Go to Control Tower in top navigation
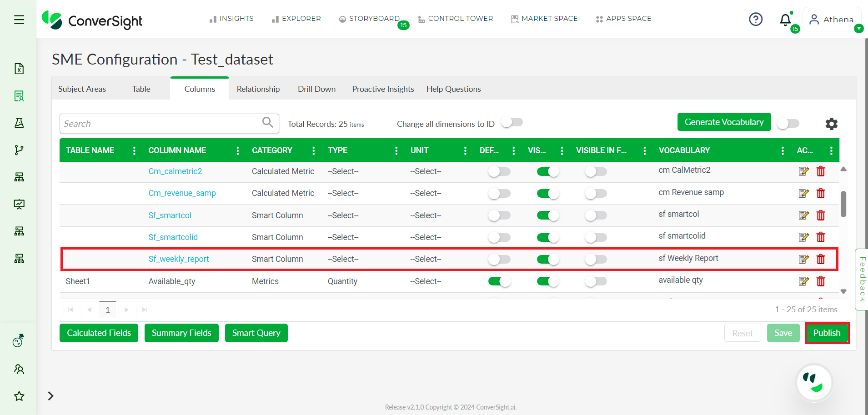This screenshot has height=415, width=868. (456, 19)
